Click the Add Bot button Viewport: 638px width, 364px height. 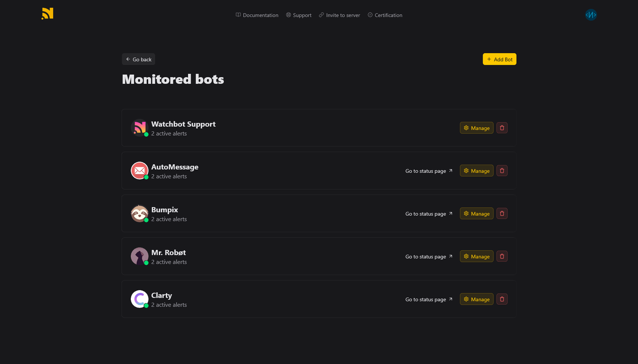(x=499, y=59)
